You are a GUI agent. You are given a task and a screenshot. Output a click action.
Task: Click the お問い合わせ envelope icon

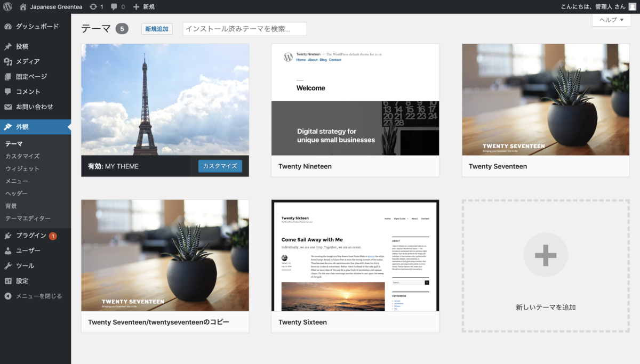point(8,107)
